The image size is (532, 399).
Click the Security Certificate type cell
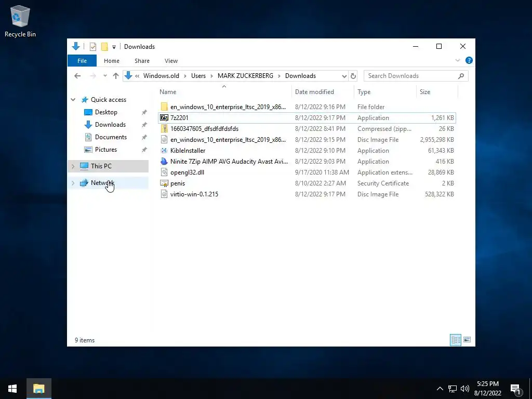tap(383, 183)
